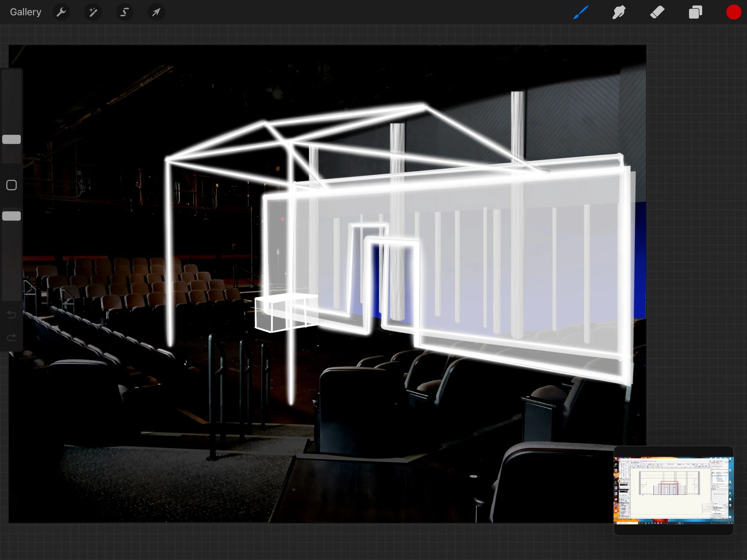Redo using the sidebar redo arrow
This screenshot has height=560, width=747.
11,337
